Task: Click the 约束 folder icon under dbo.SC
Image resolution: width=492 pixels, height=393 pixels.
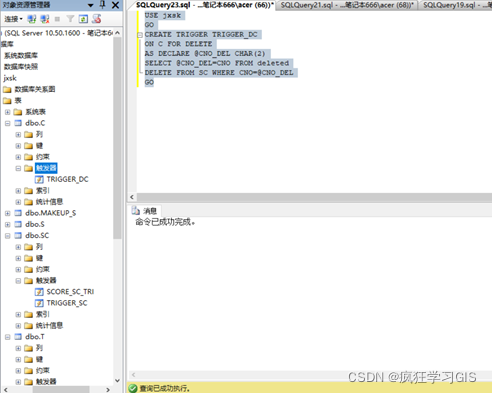Action: [29, 269]
